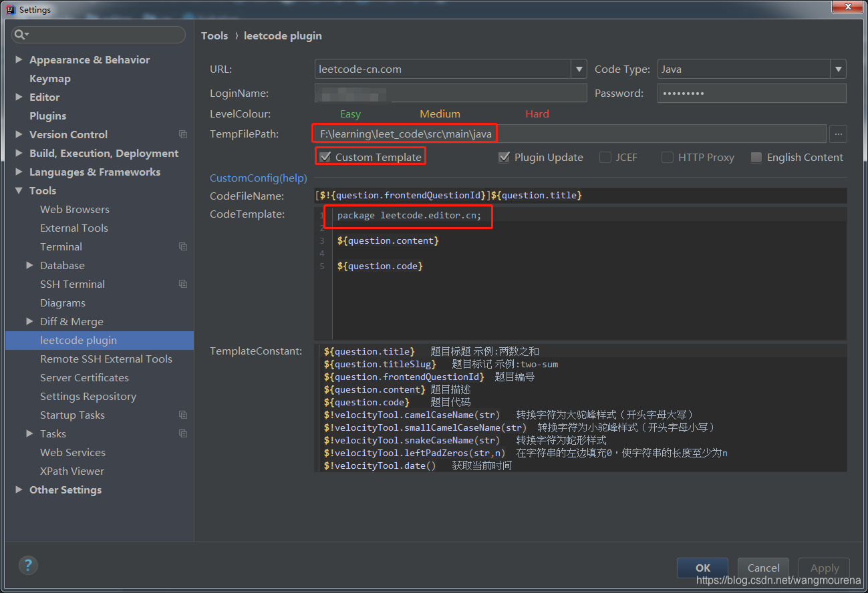The image size is (868, 593).
Task: Open Remote SSH External Tools settings
Action: click(106, 359)
